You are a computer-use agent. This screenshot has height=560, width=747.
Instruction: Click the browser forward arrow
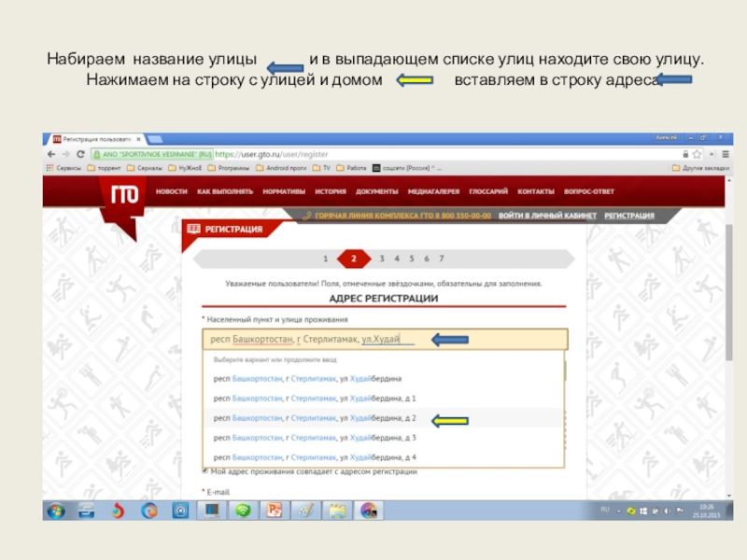[x=65, y=154]
